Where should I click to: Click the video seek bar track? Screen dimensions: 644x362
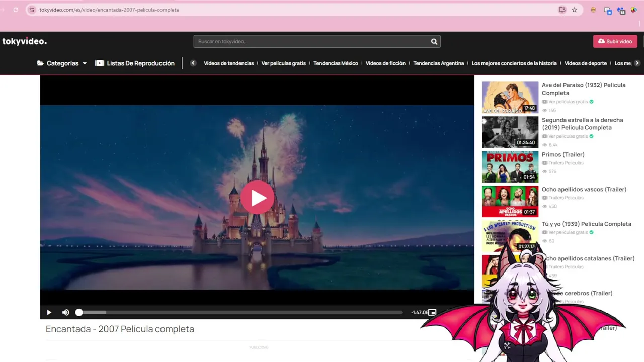coord(240,312)
